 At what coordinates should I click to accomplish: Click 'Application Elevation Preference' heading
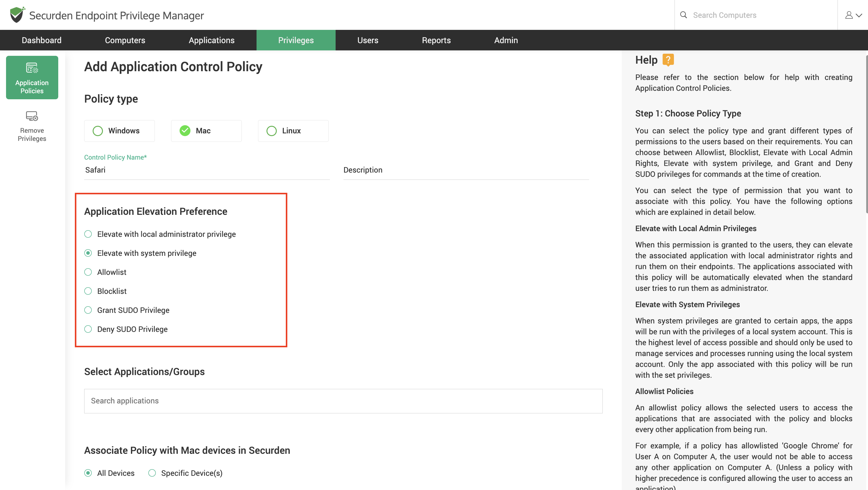156,211
